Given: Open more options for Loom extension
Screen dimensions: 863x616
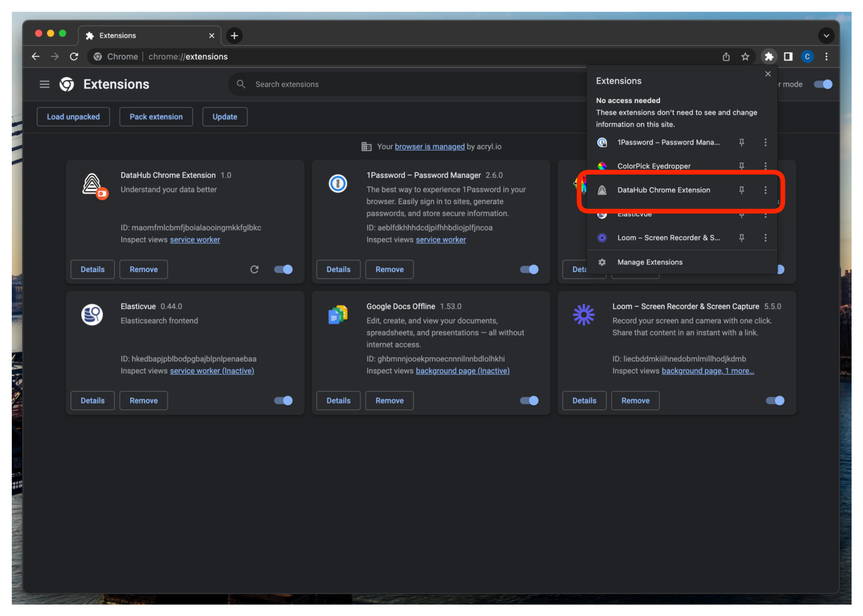Looking at the screenshot, I should [765, 238].
